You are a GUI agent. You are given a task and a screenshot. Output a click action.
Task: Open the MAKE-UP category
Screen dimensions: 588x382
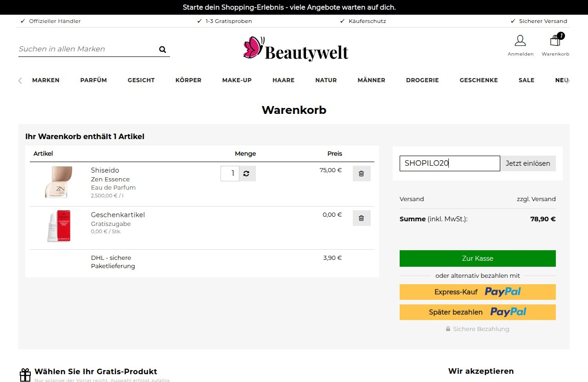pyautogui.click(x=237, y=80)
